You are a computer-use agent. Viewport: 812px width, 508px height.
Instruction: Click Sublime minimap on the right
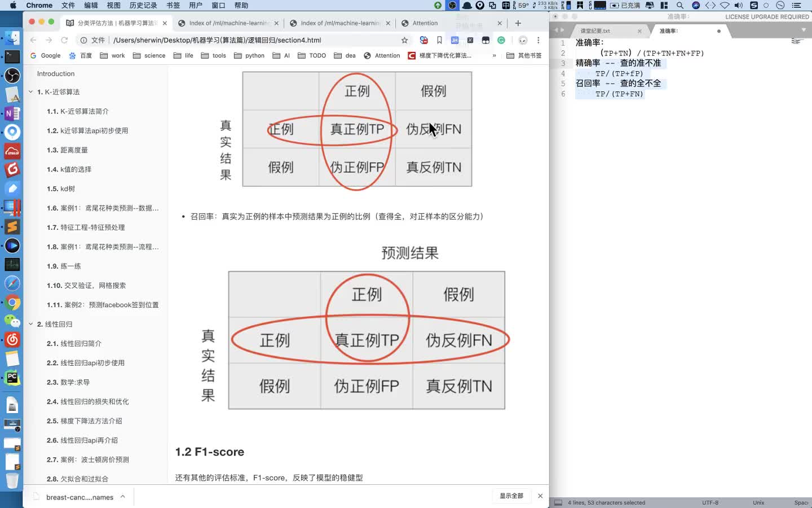click(x=796, y=41)
